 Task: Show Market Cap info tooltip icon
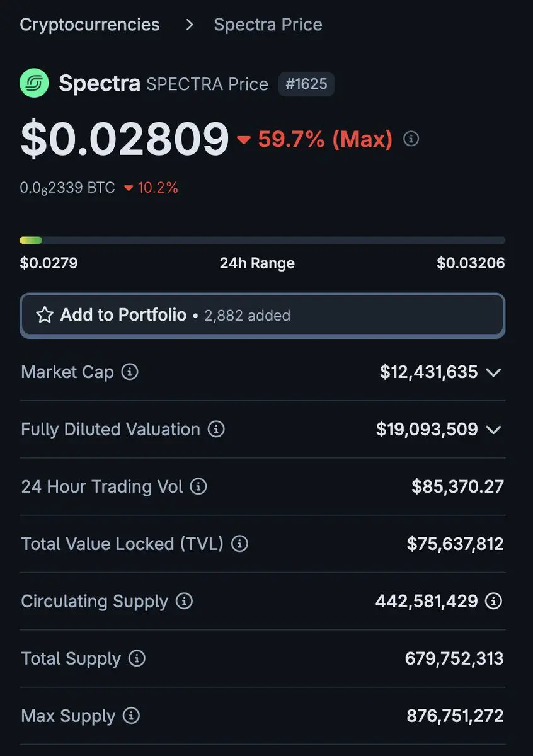pos(130,372)
